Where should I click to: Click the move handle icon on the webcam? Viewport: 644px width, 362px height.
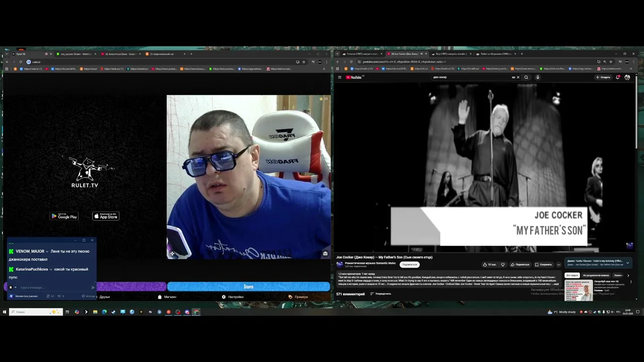(x=172, y=254)
